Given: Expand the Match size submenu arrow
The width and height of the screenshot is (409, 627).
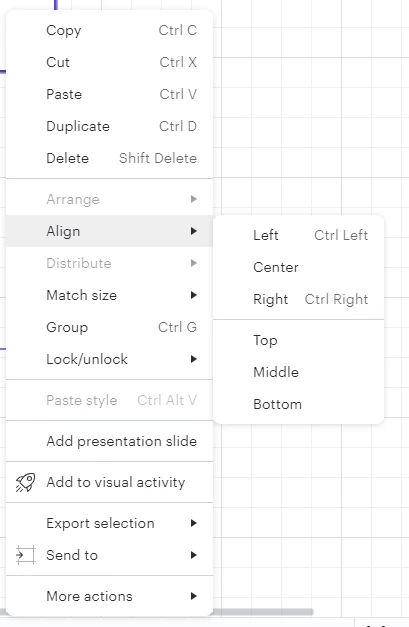Looking at the screenshot, I should click(x=194, y=295).
